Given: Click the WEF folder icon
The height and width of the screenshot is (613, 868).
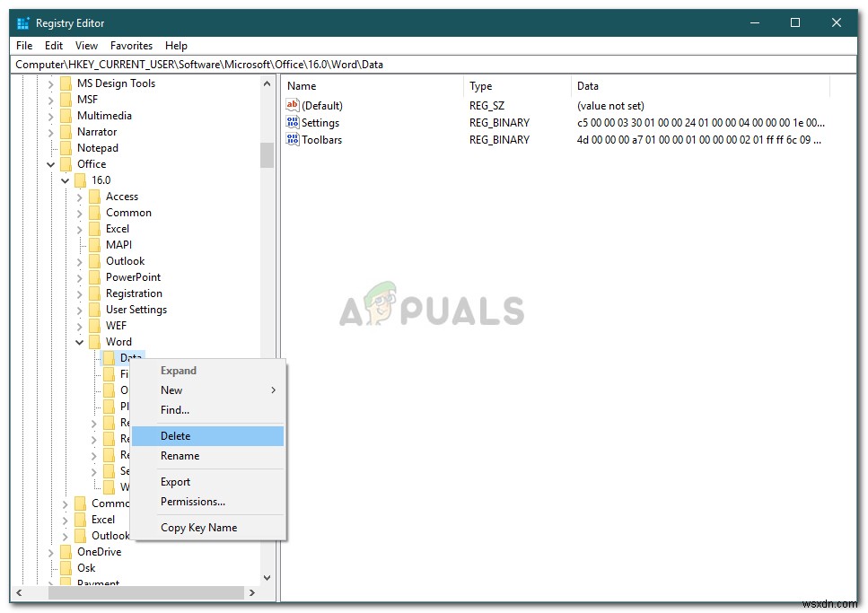Looking at the screenshot, I should point(94,326).
